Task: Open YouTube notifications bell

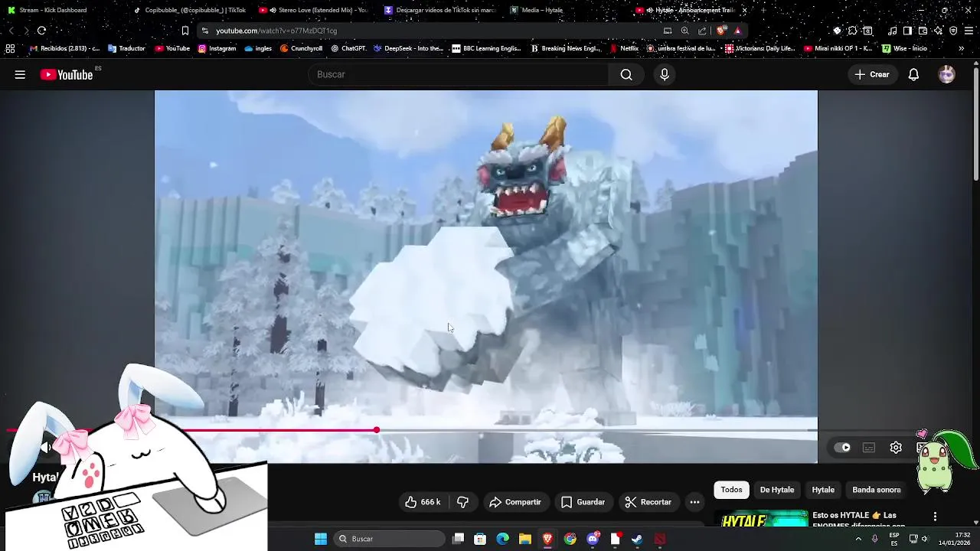Action: click(913, 74)
